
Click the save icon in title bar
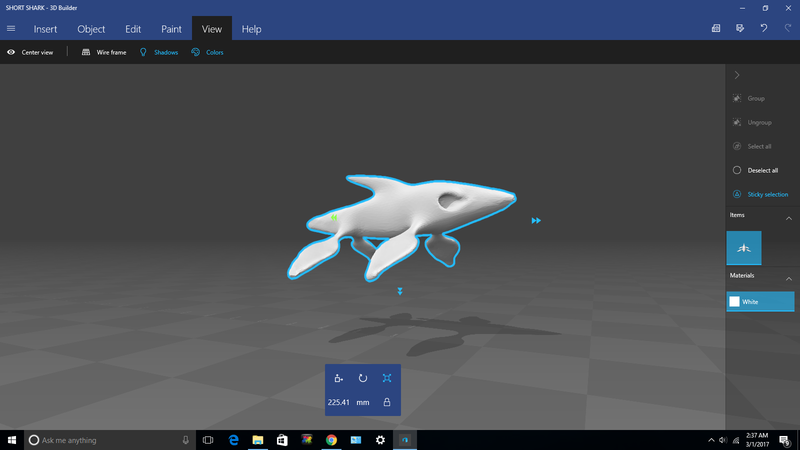[740, 29]
